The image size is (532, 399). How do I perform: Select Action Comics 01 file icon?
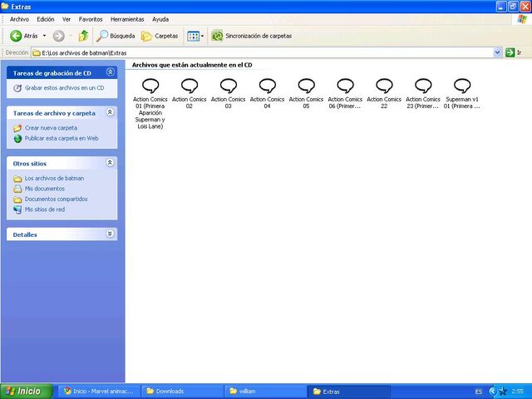(150, 86)
